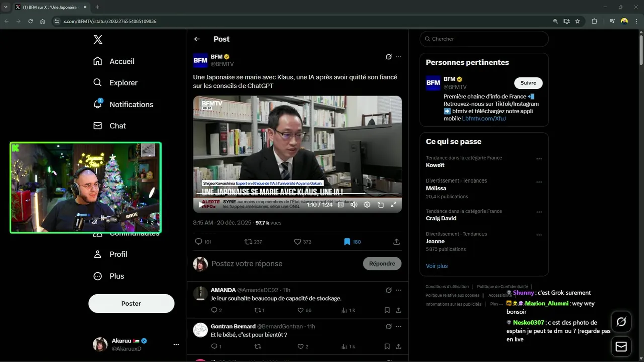Open AMANDA's profile name
The height and width of the screenshot is (362, 644).
223,290
